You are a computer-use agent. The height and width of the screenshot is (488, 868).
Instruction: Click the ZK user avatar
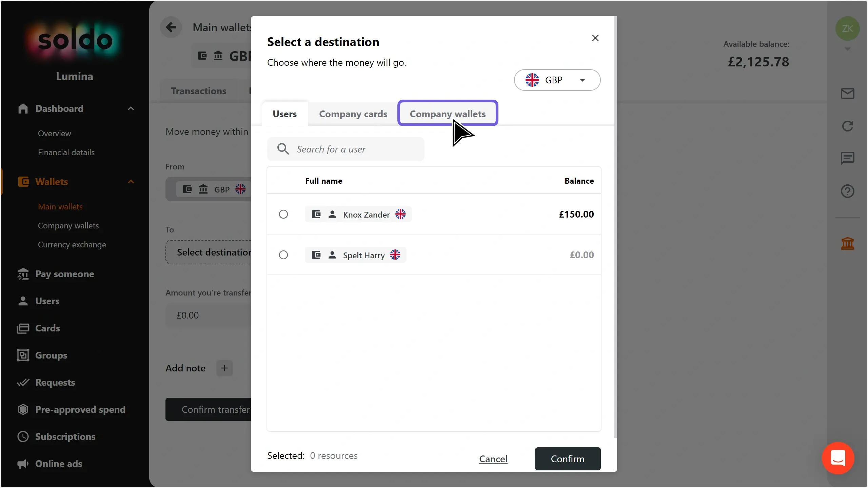point(847,28)
